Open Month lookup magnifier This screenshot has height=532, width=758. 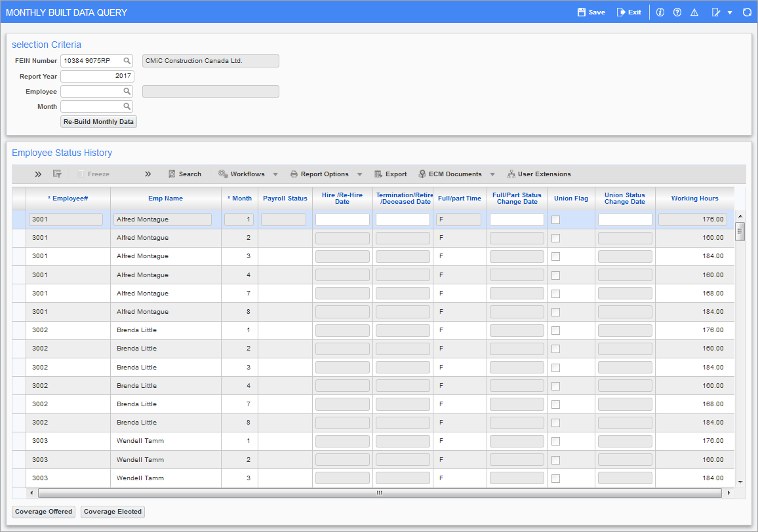(x=127, y=106)
